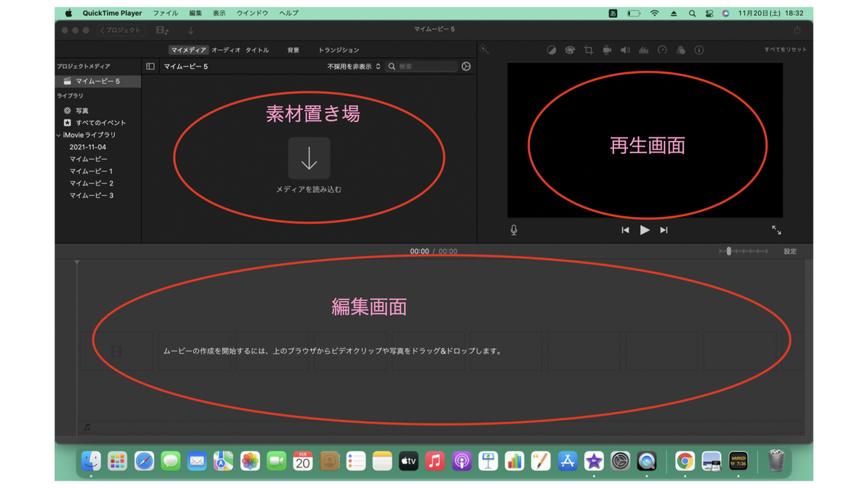Open Safari in the Dock
Screen dimensions: 868x488
pos(144,461)
